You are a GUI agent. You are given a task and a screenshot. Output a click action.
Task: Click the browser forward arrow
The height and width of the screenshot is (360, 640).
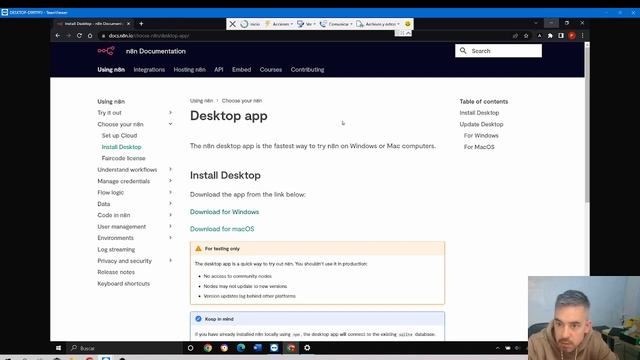tap(68, 36)
